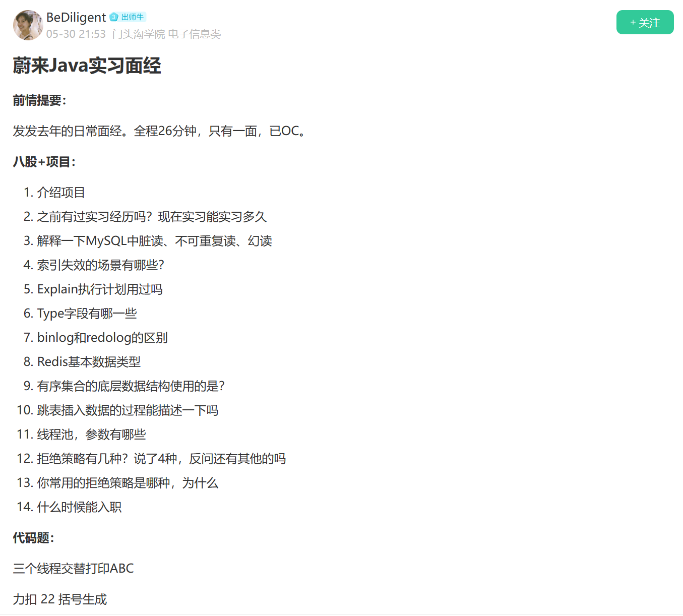
Task: Click the line 三个线程交替打印ABC
Action: coord(74,569)
